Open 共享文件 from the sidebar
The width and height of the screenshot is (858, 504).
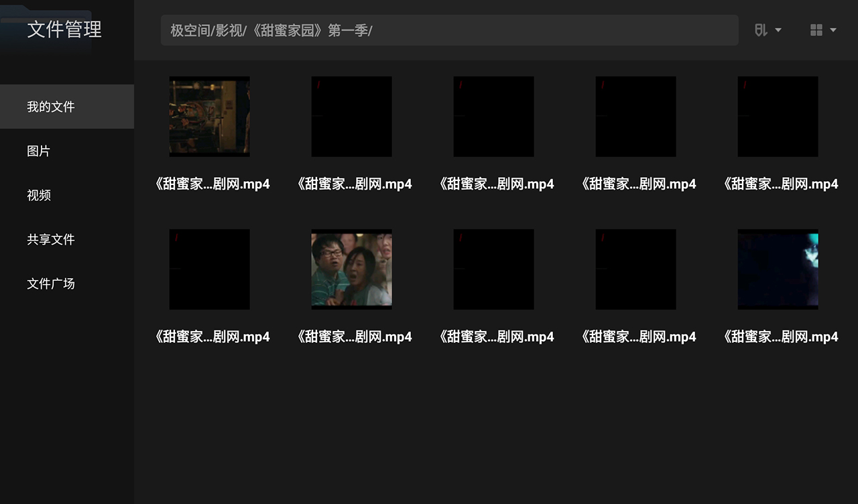51,239
